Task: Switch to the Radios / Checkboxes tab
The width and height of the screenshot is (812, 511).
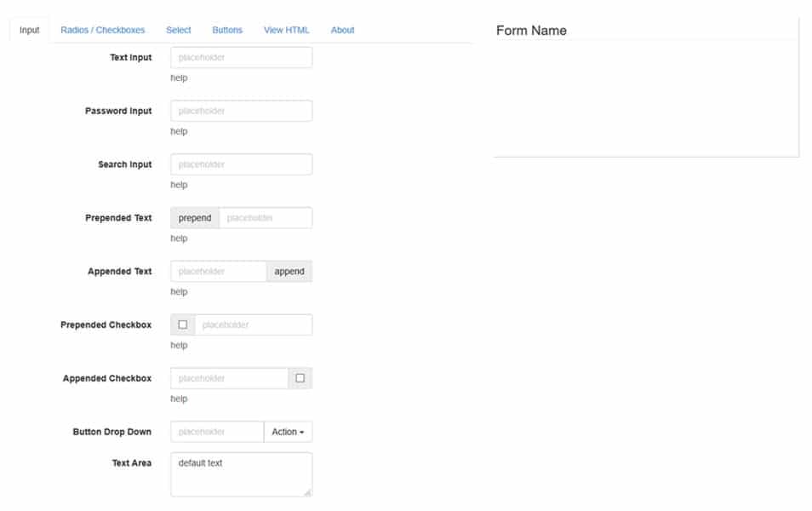Action: coord(100,30)
